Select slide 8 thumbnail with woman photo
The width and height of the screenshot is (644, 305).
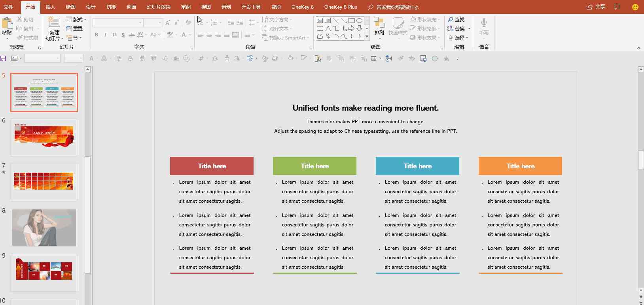click(44, 228)
